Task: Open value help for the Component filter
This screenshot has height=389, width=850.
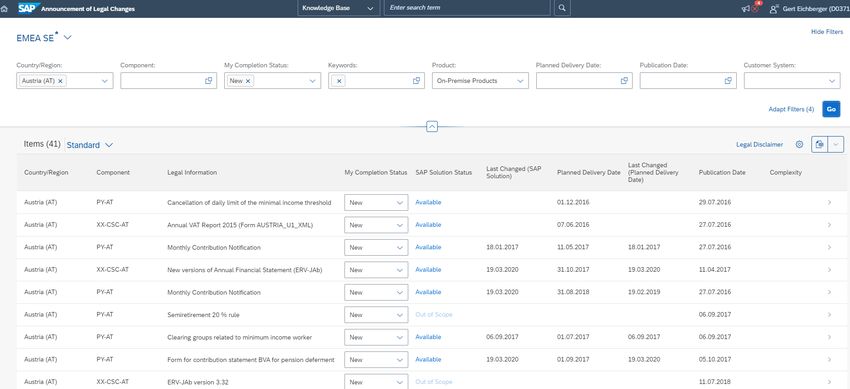Action: (x=208, y=81)
